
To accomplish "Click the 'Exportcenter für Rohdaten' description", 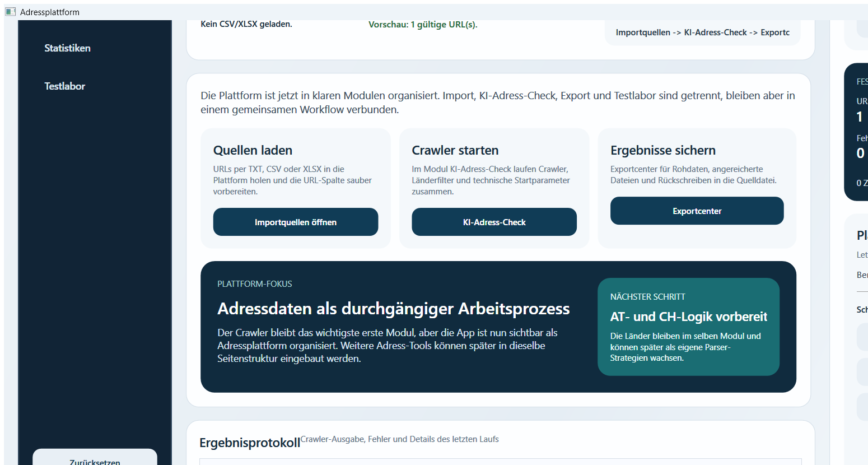I will 693,175.
